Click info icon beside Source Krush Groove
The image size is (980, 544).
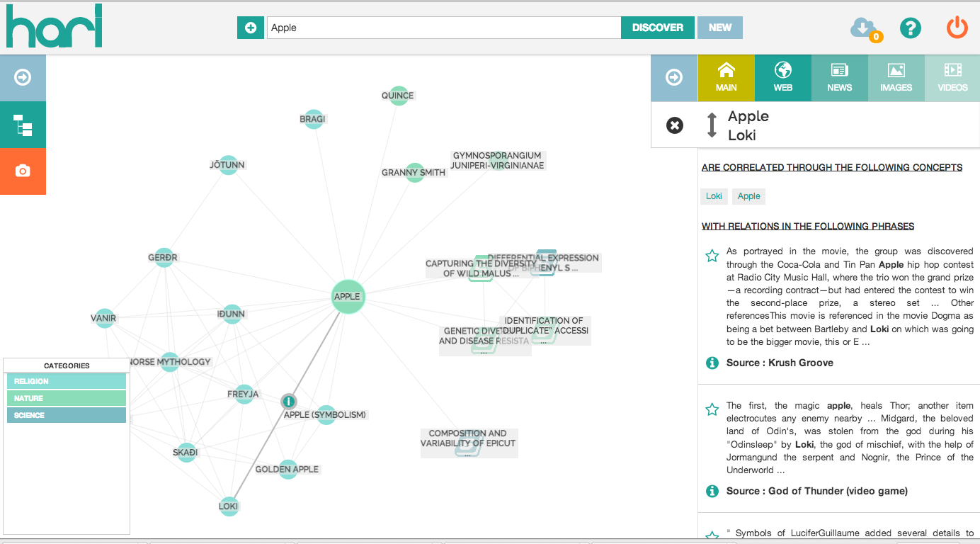click(712, 363)
